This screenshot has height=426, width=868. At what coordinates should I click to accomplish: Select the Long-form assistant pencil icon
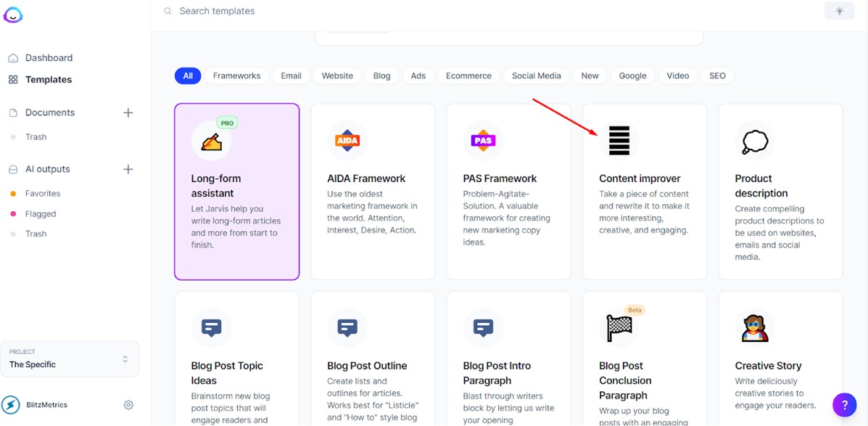click(211, 141)
